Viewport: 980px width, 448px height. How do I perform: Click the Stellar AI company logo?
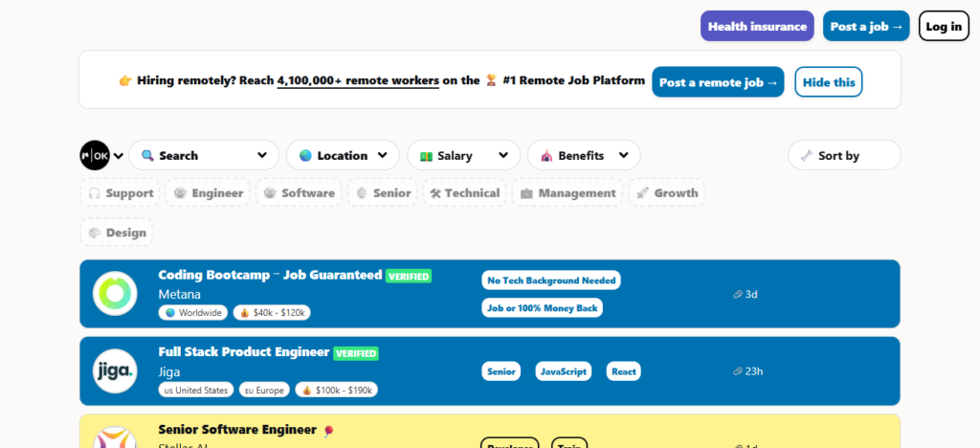coord(115,437)
